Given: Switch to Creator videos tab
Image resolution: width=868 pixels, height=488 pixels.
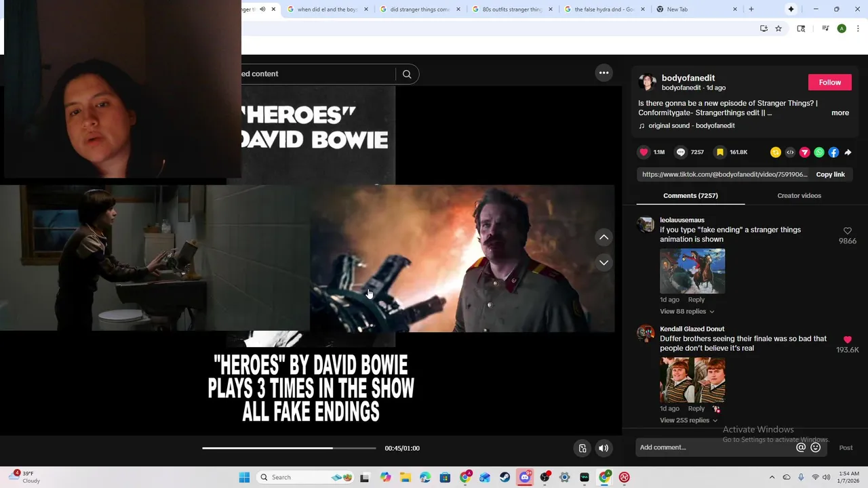Looking at the screenshot, I should pyautogui.click(x=799, y=195).
